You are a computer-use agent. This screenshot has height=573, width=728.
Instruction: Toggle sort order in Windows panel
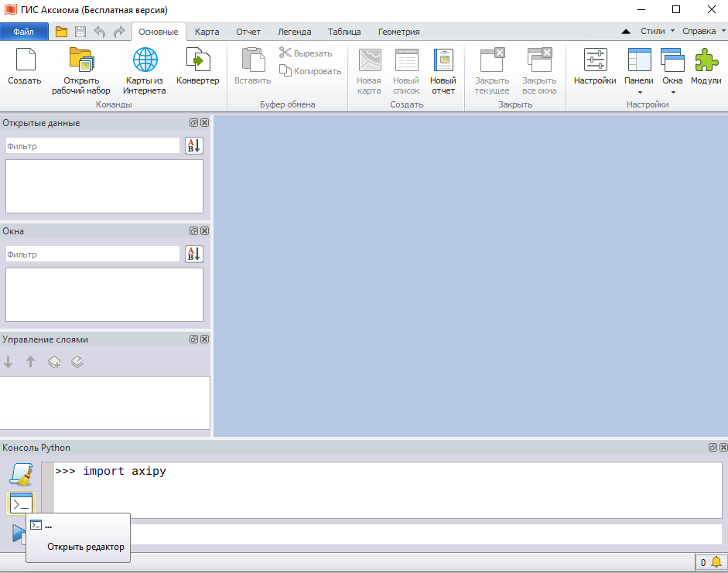(x=193, y=254)
